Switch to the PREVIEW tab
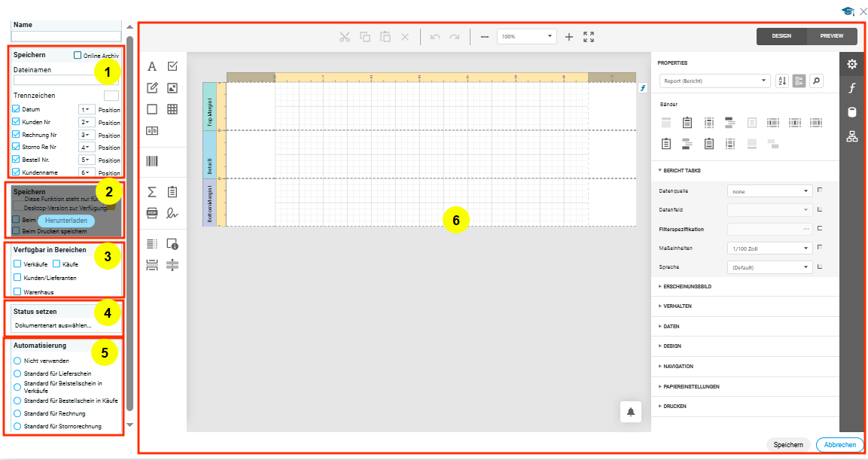 point(832,36)
